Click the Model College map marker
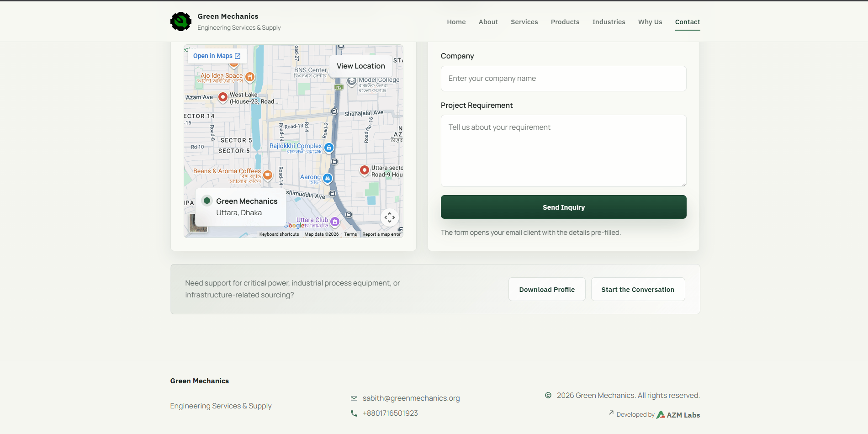 pyautogui.click(x=352, y=81)
